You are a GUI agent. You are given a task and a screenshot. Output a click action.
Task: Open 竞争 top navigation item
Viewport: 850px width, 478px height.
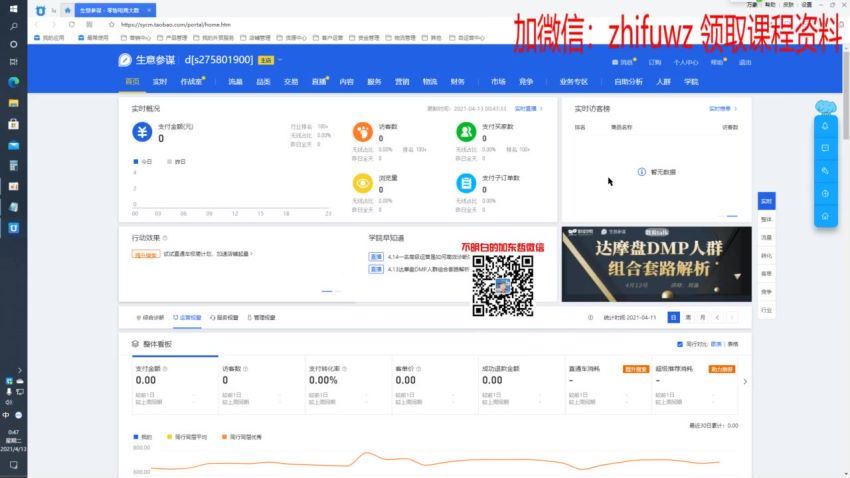[x=526, y=82]
